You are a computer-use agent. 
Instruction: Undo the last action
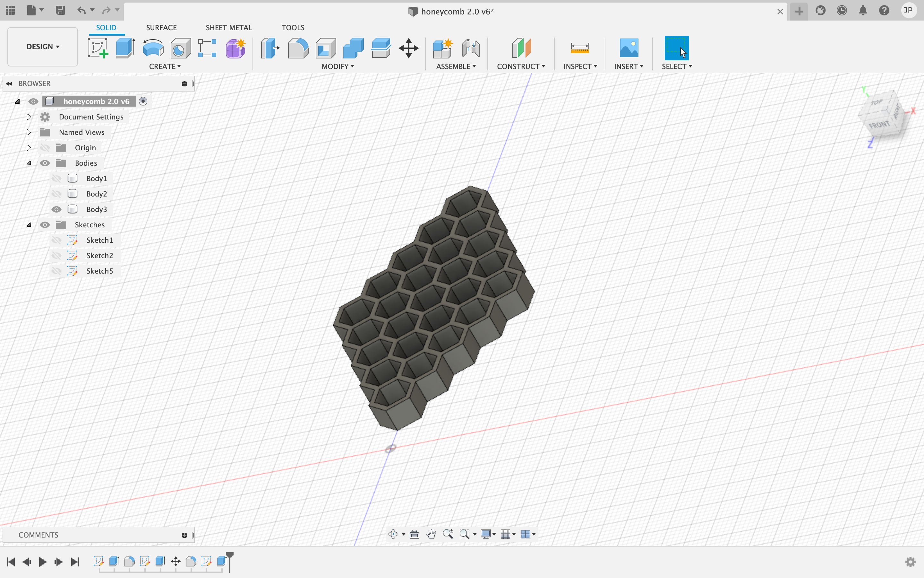click(x=81, y=10)
